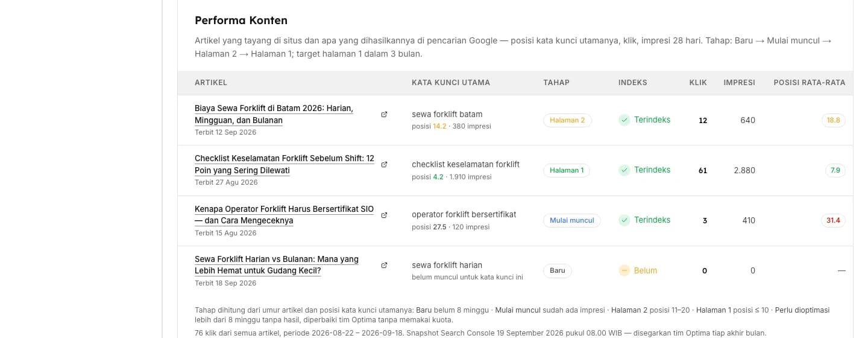This screenshot has width=868, height=338.
Task: Click impressions value 410
Action: pyautogui.click(x=749, y=220)
